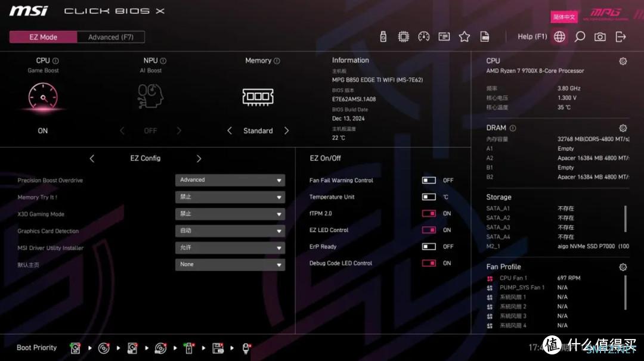
Task: Show info for Memory profile
Action: pyautogui.click(x=277, y=61)
